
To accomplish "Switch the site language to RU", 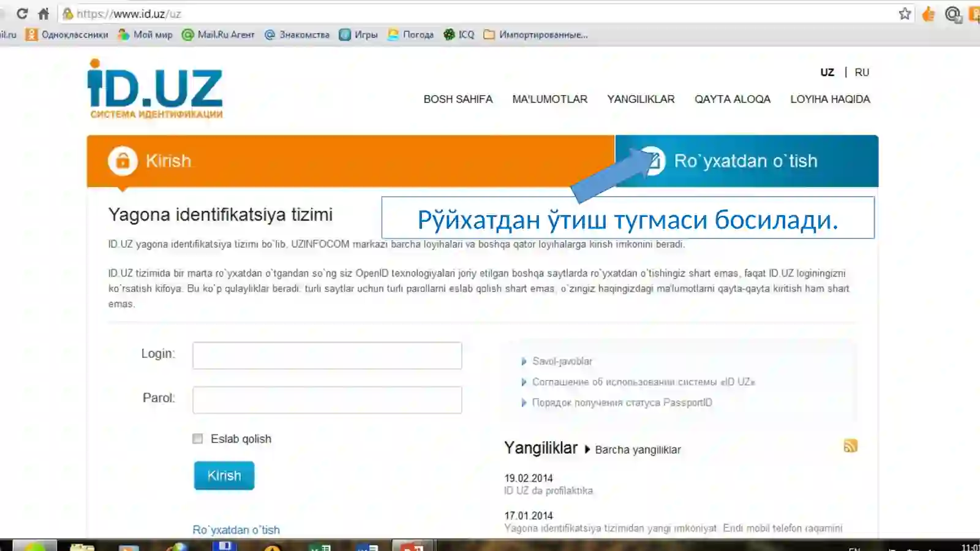I will coord(862,72).
